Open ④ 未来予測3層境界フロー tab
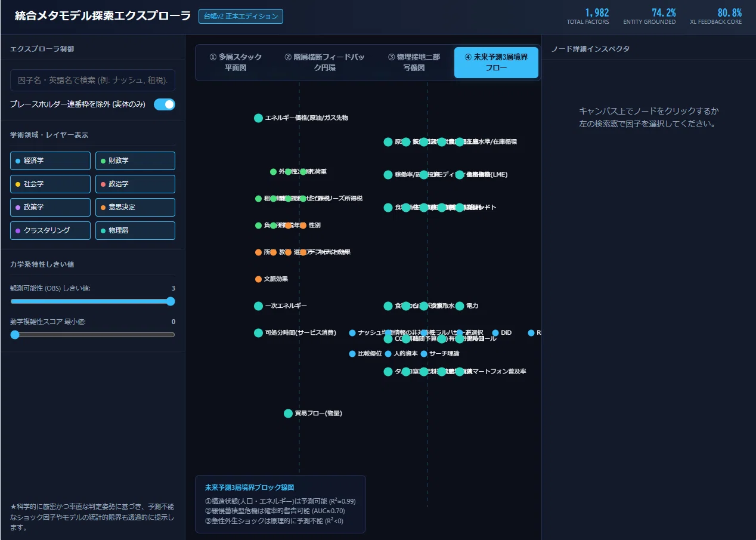The height and width of the screenshot is (540, 756). [x=496, y=63]
